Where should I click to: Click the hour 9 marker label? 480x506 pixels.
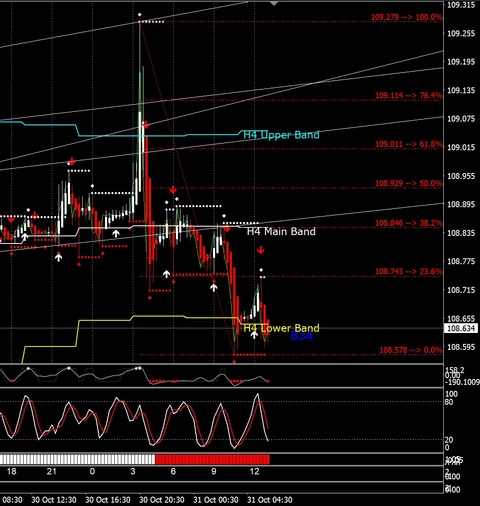click(214, 471)
